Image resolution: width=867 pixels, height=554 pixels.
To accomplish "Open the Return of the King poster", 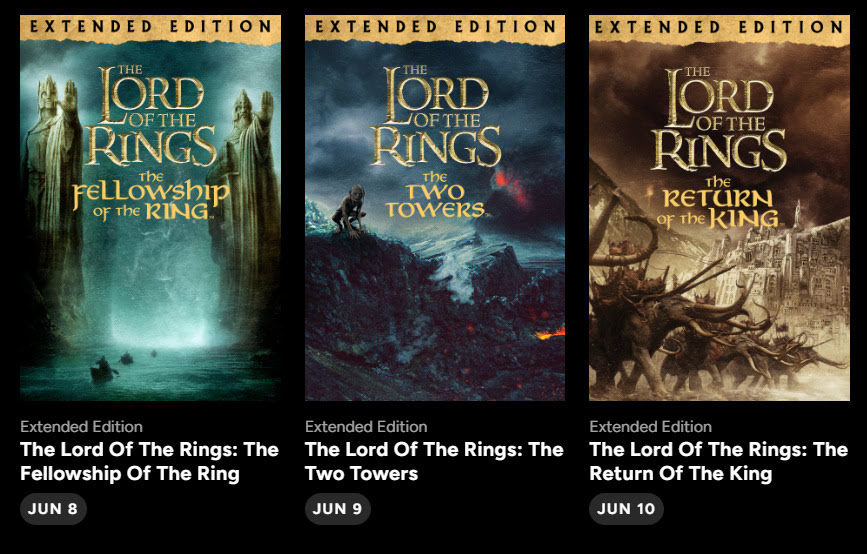I will [719, 207].
